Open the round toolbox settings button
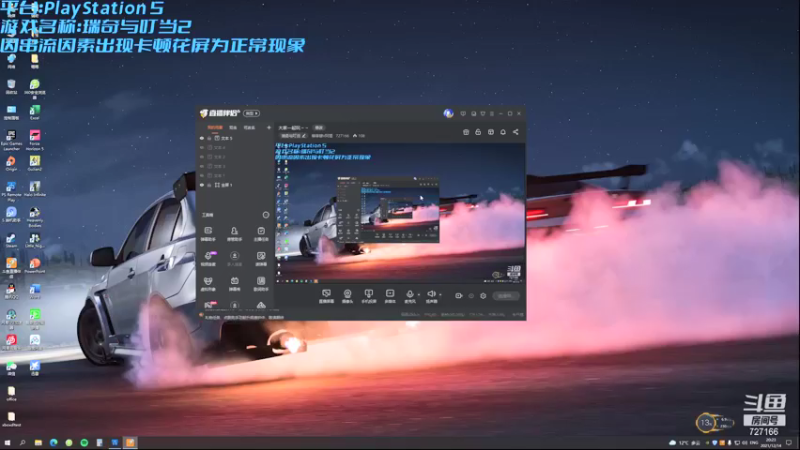Image resolution: width=800 pixels, height=450 pixels. pyautogui.click(x=266, y=215)
